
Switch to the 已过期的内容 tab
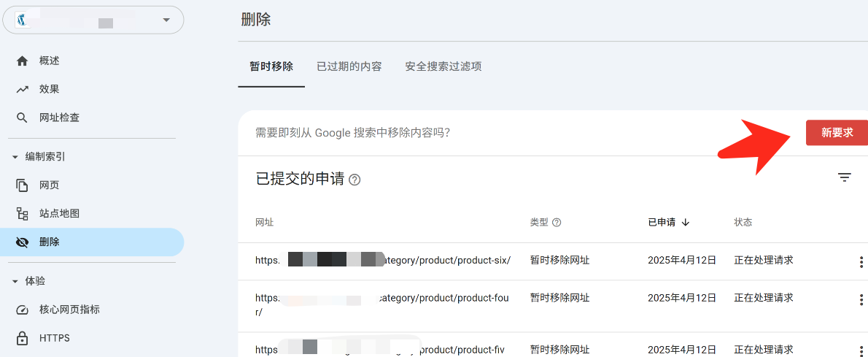[349, 66]
